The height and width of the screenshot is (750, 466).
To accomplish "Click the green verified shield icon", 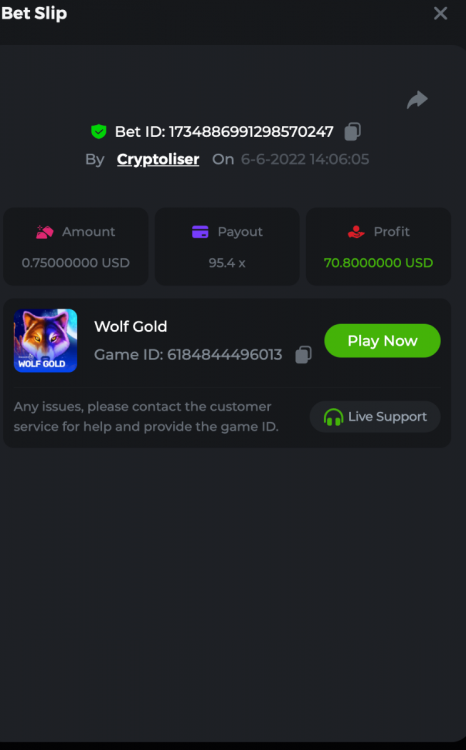I will pos(99,132).
